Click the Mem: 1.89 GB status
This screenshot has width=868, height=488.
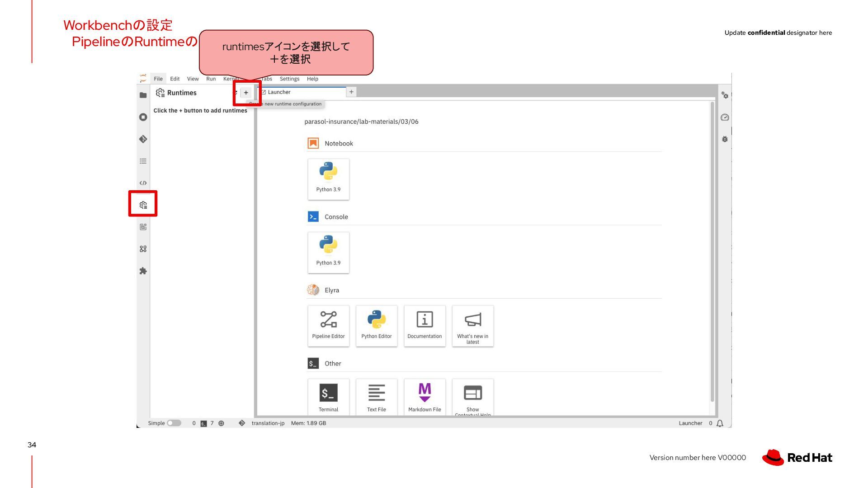click(x=308, y=423)
